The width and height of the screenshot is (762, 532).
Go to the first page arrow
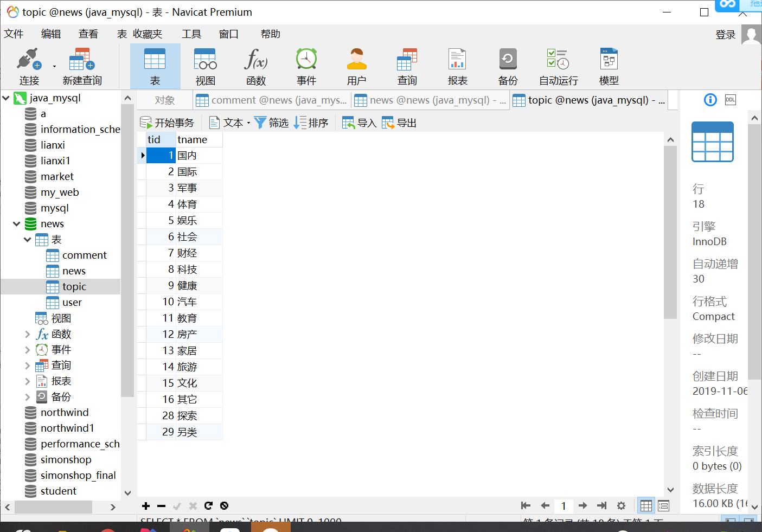(526, 505)
